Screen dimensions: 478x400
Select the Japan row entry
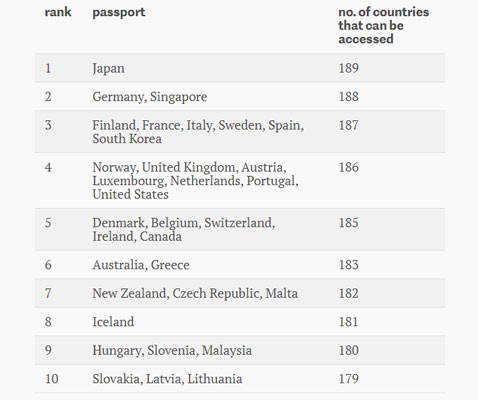click(x=240, y=68)
